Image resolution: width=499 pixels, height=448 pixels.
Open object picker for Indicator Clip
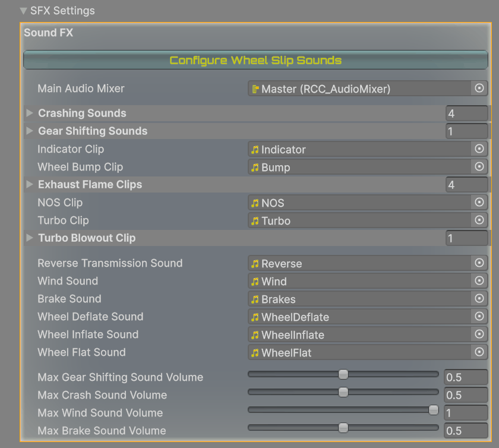tap(479, 149)
